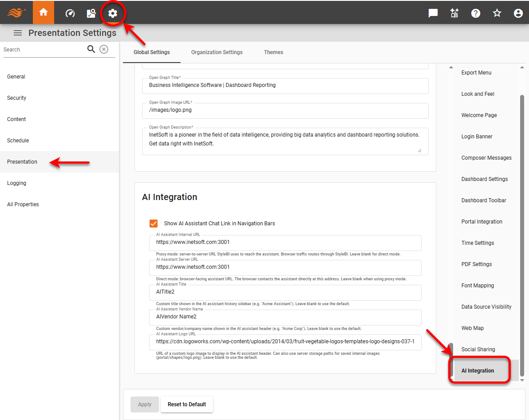Click the Apply button
Screen dimensions: 529x420
[144, 404]
